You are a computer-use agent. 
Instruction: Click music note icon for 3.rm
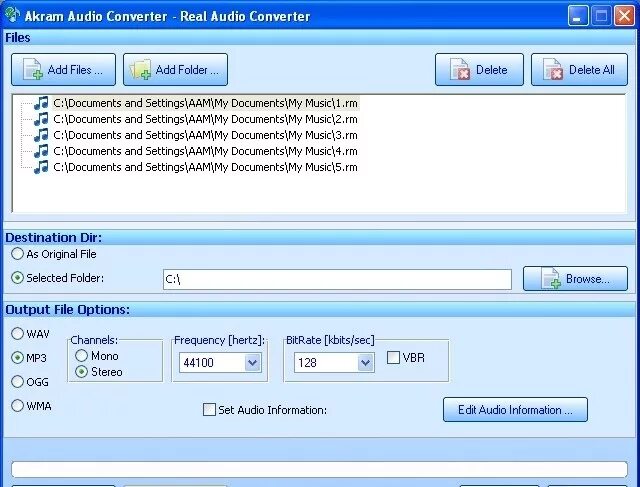(x=41, y=135)
